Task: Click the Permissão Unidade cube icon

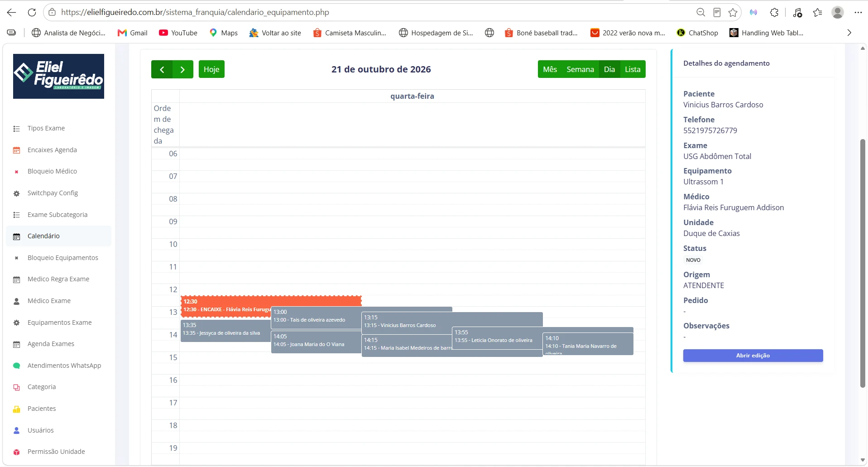Action: pos(17,452)
